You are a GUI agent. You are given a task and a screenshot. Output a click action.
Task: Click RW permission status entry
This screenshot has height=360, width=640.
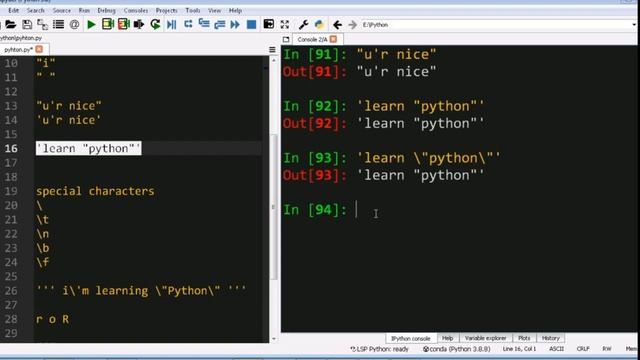point(607,349)
